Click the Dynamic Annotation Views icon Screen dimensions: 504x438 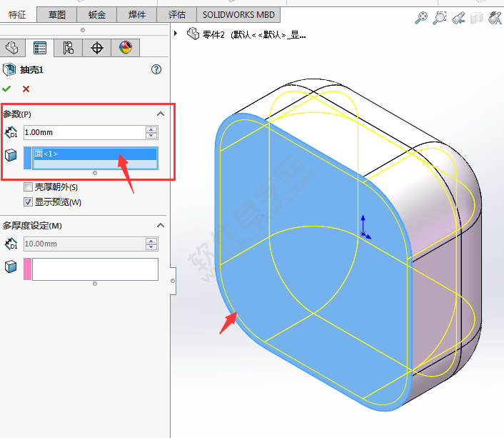(x=495, y=18)
